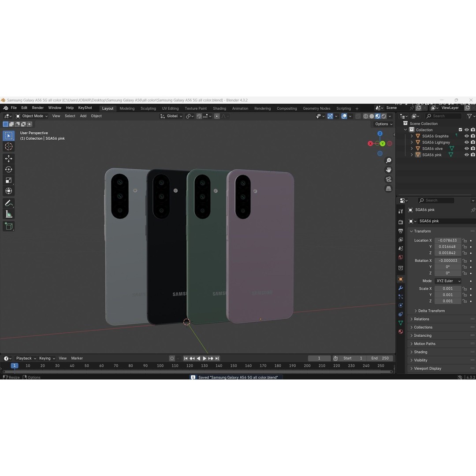Viewport: 476px width, 476px height.
Task: Open the viewport Options dropdown
Action: point(384,124)
